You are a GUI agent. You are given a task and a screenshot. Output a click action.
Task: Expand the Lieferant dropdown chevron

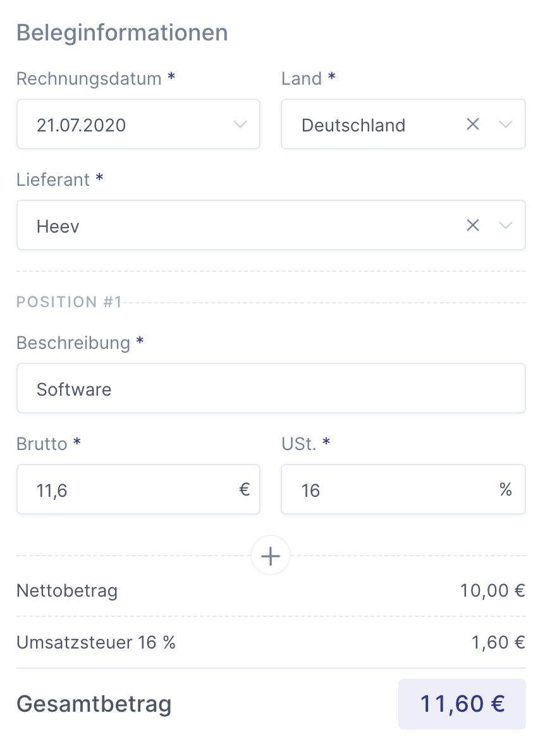coord(506,225)
